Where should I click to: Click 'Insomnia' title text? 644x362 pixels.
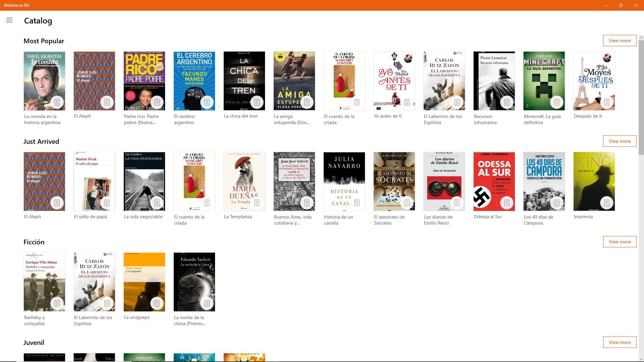coord(583,217)
